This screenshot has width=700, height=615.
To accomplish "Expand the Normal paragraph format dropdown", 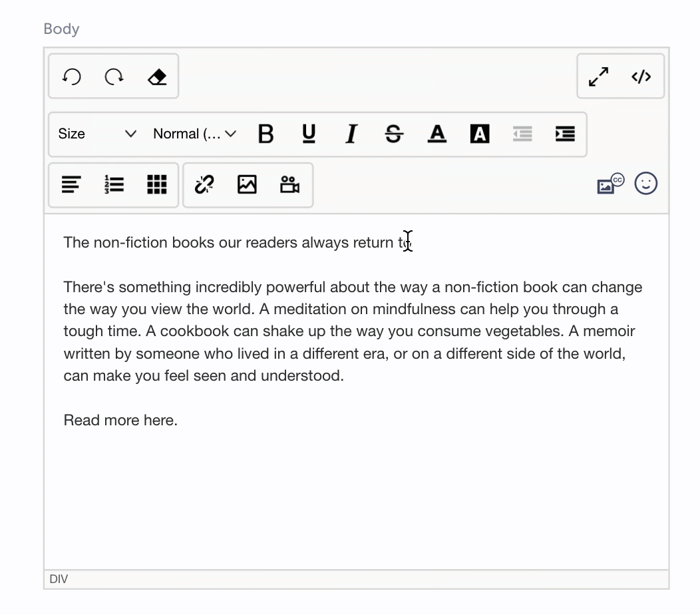I will [x=194, y=134].
